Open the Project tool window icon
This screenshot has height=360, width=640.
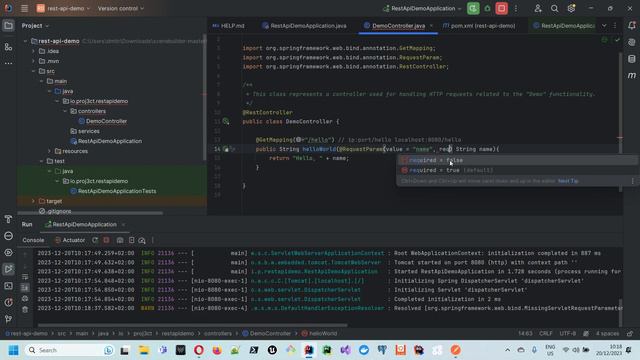[8, 26]
